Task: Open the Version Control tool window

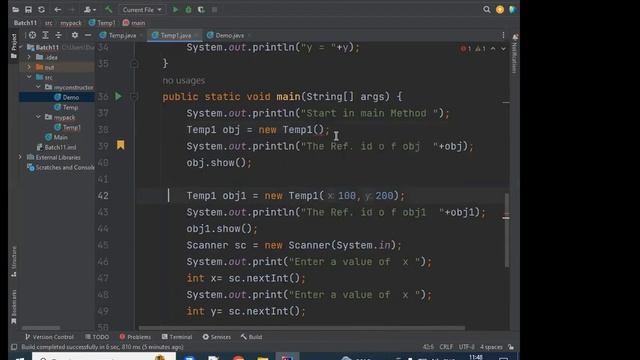Action: pyautogui.click(x=49, y=337)
